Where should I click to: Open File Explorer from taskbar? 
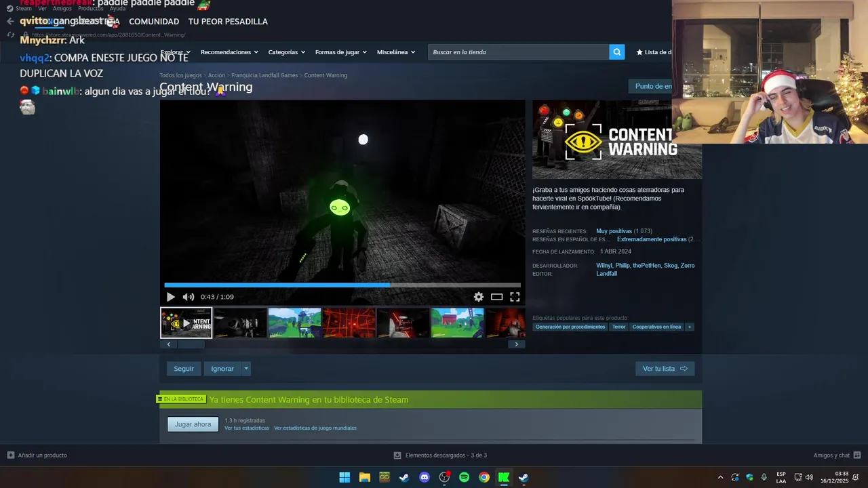[364, 477]
